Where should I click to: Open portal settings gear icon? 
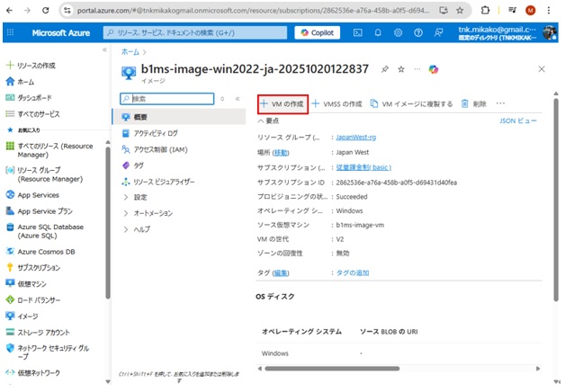(x=399, y=32)
